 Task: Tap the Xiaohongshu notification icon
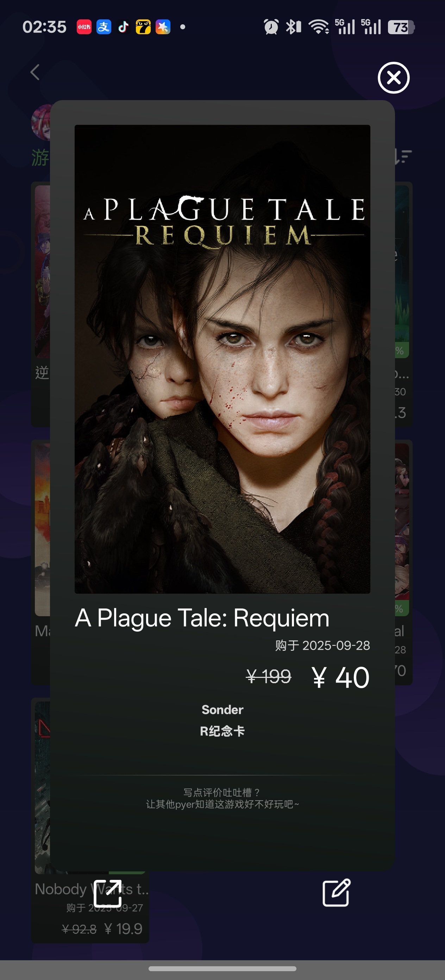(x=84, y=27)
